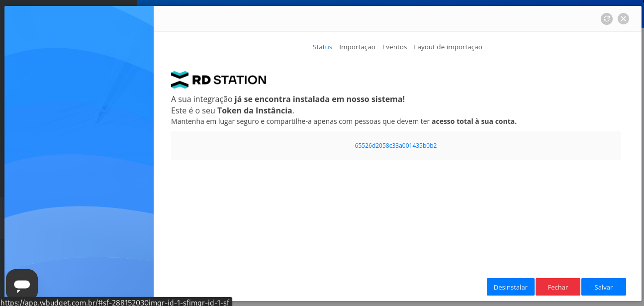Click the bold 'Token da Instância' text

[x=254, y=110]
